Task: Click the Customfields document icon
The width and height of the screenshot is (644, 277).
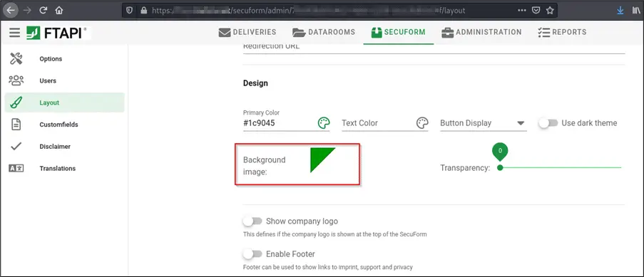Action: (16, 125)
